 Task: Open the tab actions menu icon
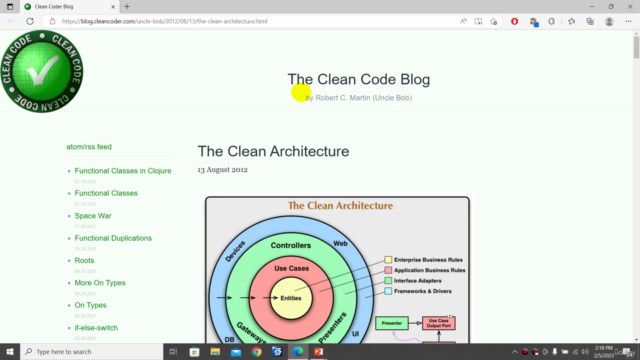[x=10, y=7]
